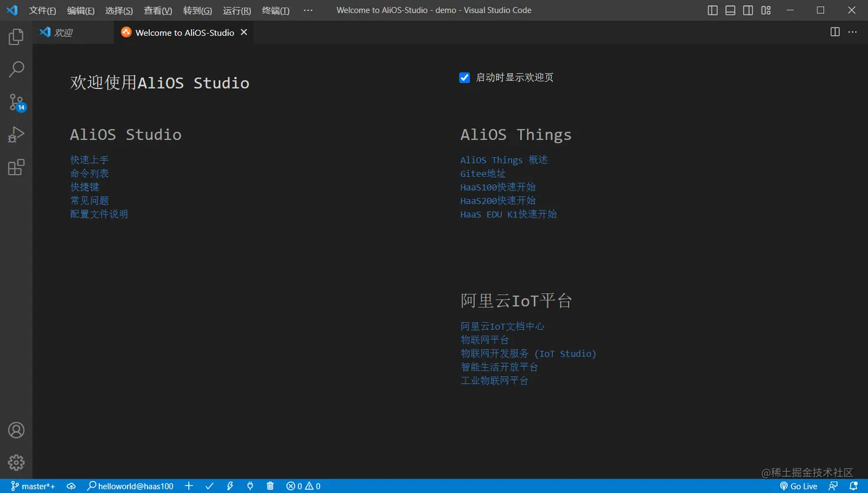
Task: Click the plug serial monitor icon in status bar
Action: tap(250, 486)
